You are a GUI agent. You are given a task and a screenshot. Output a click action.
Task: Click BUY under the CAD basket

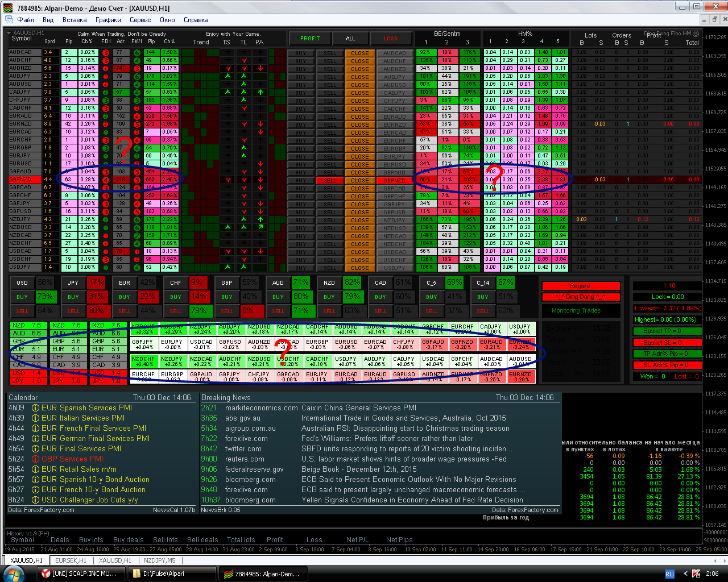click(x=380, y=297)
